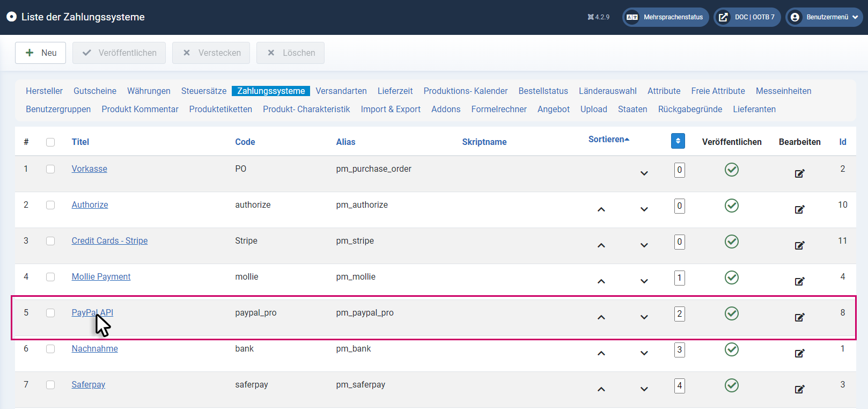Move Nachnahme down in order
Image resolution: width=868 pixels, height=409 pixels.
[644, 353]
